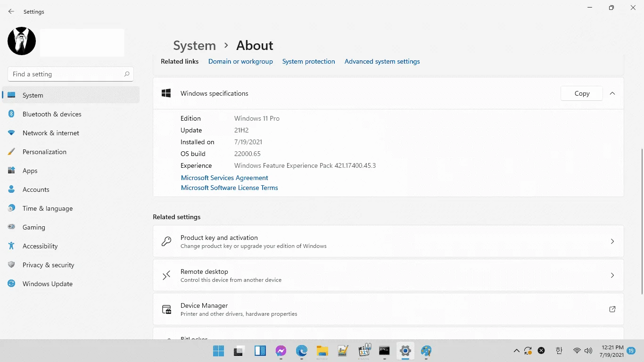The width and height of the screenshot is (644, 362).
Task: Open the Widgets panel from the taskbar
Action: (x=260, y=351)
